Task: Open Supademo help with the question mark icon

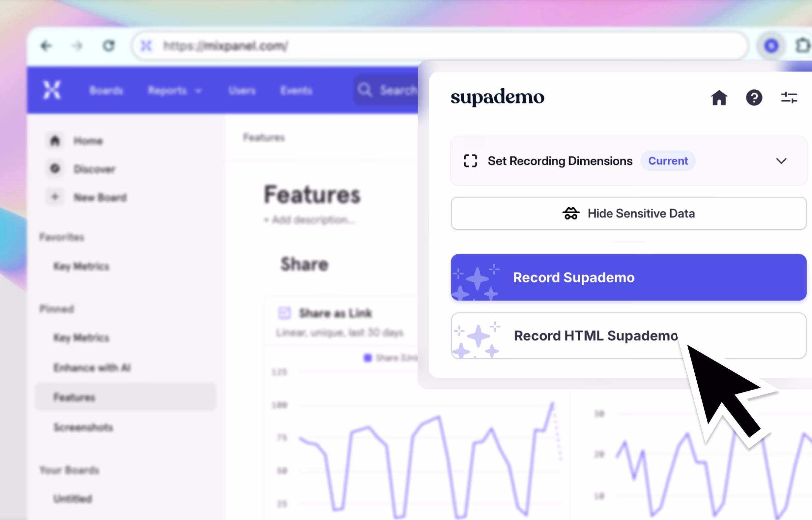Action: coord(754,98)
